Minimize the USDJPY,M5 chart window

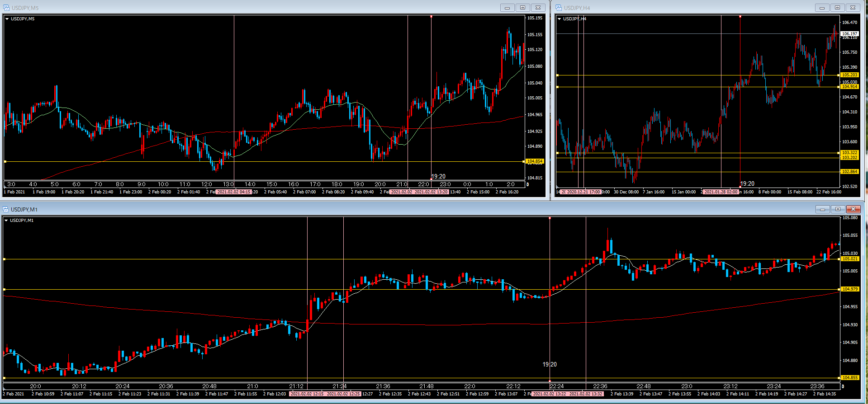click(x=507, y=8)
